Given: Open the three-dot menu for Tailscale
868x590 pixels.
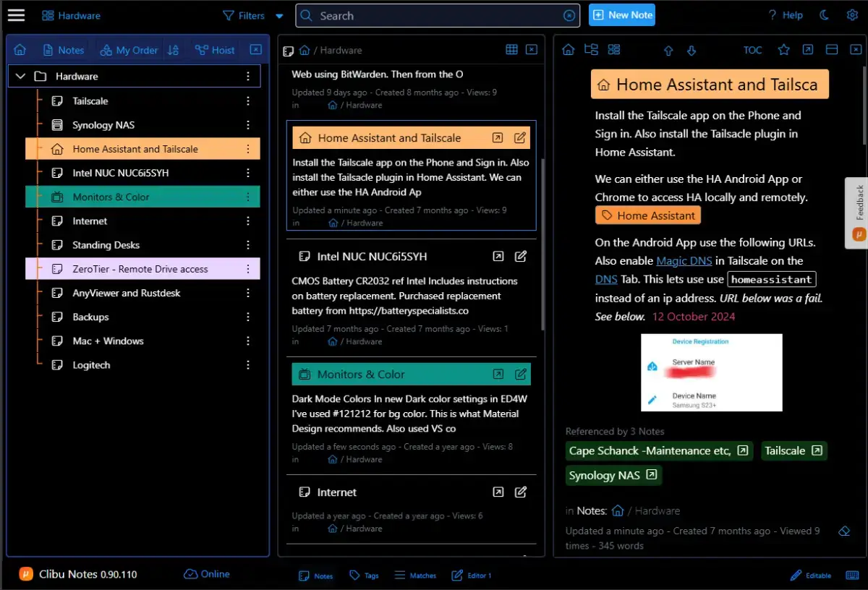Looking at the screenshot, I should pos(248,101).
